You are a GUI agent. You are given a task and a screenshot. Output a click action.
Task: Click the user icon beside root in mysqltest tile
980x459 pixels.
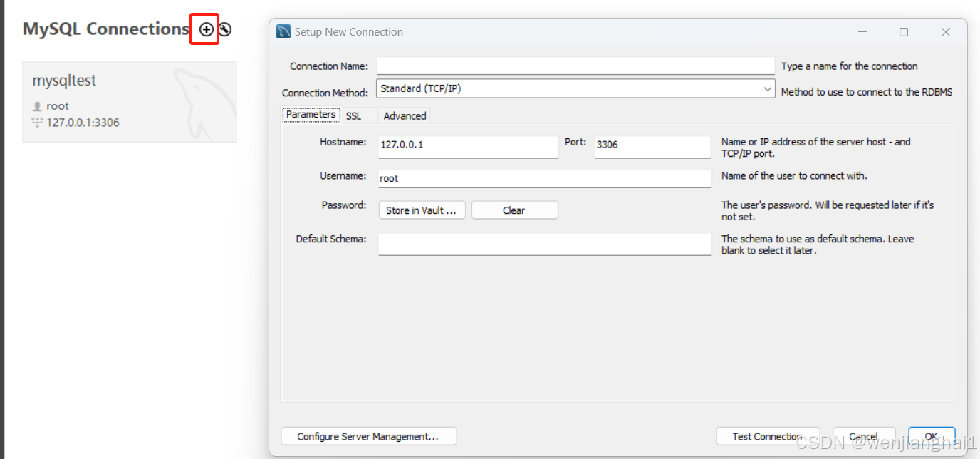(36, 105)
